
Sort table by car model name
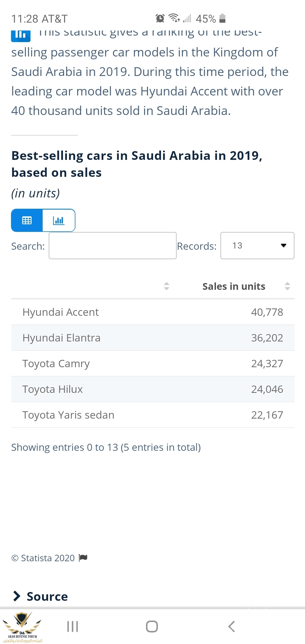[166, 286]
